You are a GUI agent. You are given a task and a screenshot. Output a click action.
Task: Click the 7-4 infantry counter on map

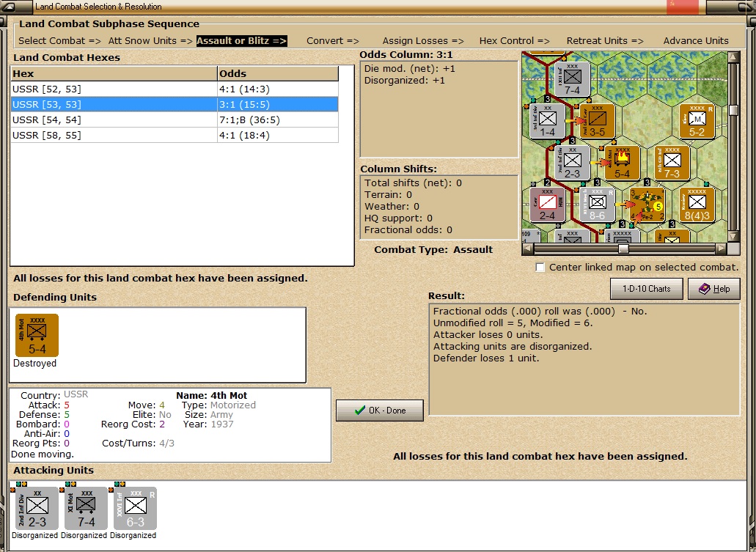coord(572,79)
